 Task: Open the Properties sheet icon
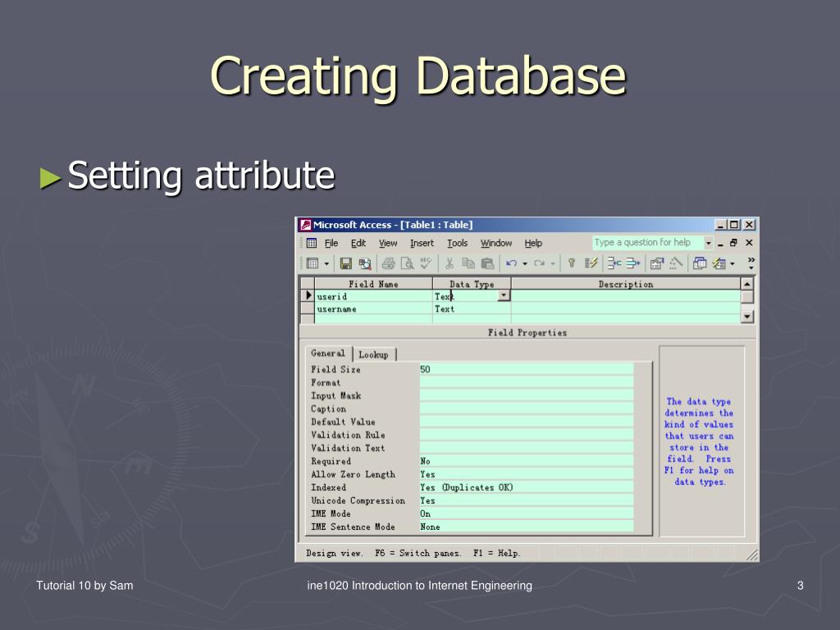[657, 263]
